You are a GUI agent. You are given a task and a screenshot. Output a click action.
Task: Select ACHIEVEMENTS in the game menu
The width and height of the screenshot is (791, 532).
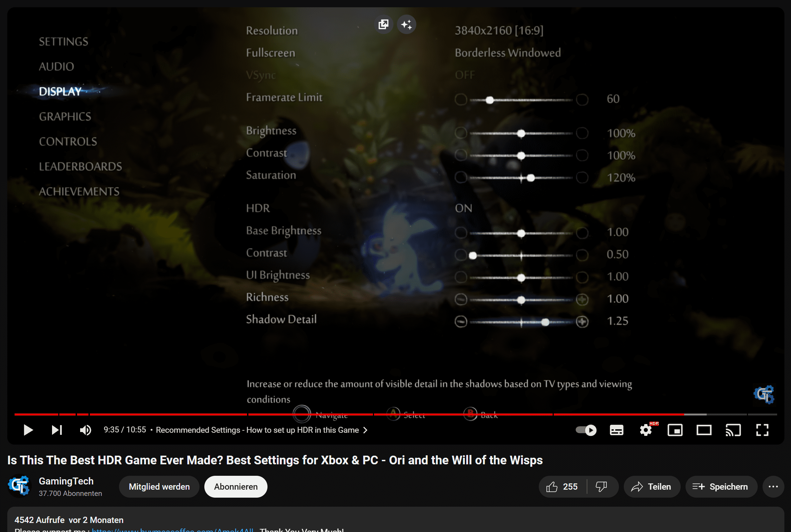pyautogui.click(x=79, y=192)
